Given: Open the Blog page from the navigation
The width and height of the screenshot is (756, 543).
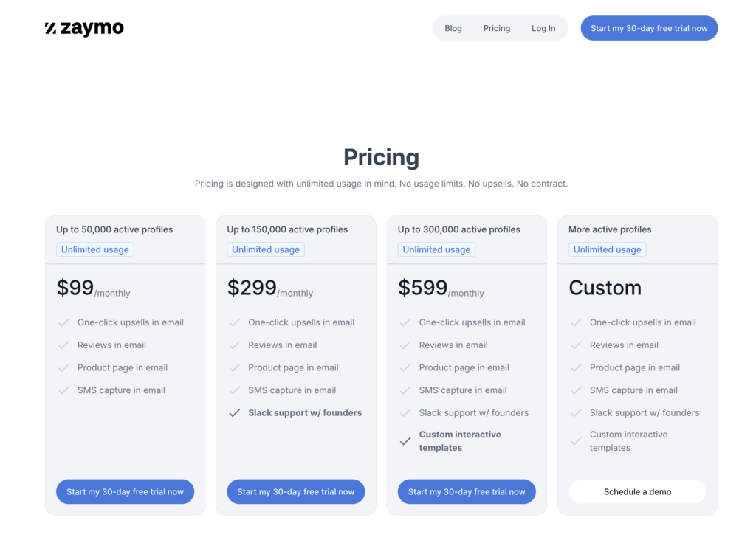Looking at the screenshot, I should [453, 28].
